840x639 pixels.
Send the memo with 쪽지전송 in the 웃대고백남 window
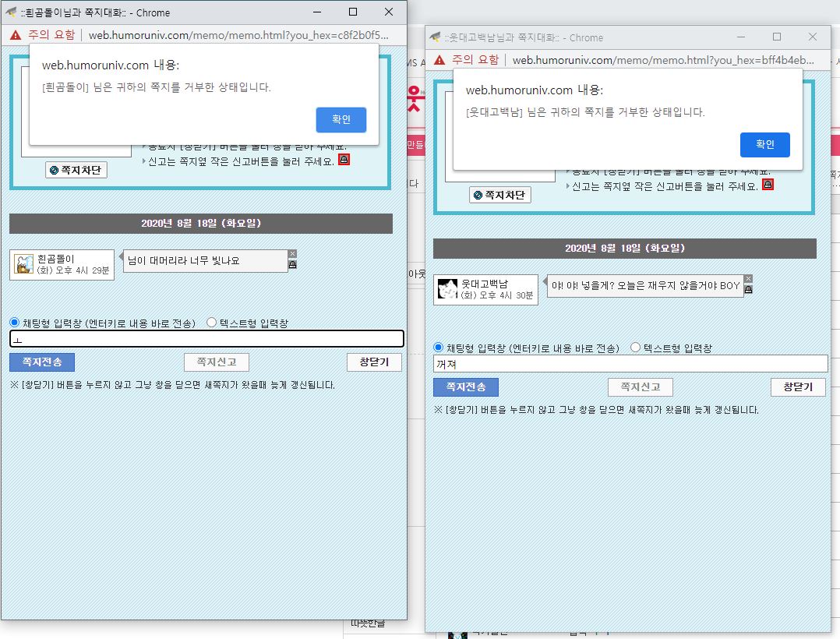pyautogui.click(x=465, y=387)
